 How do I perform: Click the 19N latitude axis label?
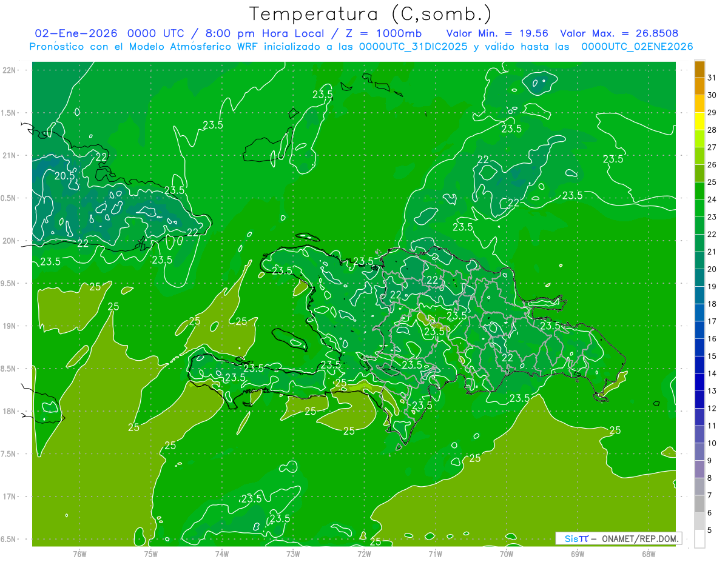tap(10, 326)
